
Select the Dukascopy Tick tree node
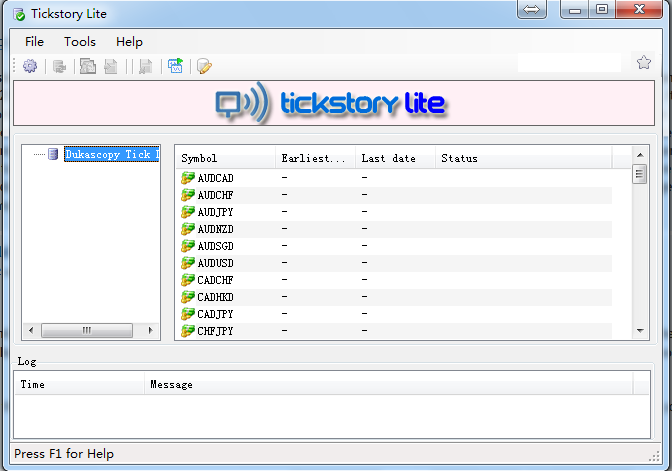[x=111, y=154]
